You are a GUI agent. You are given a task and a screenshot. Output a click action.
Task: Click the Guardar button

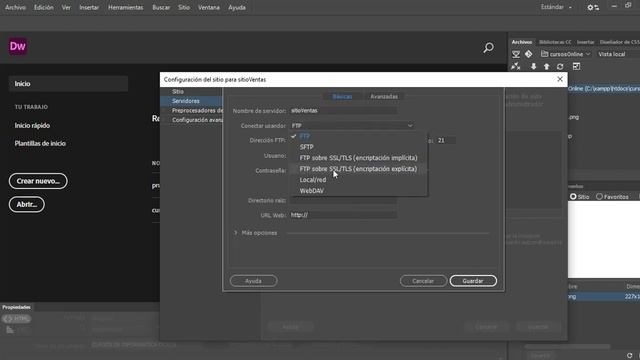473,281
